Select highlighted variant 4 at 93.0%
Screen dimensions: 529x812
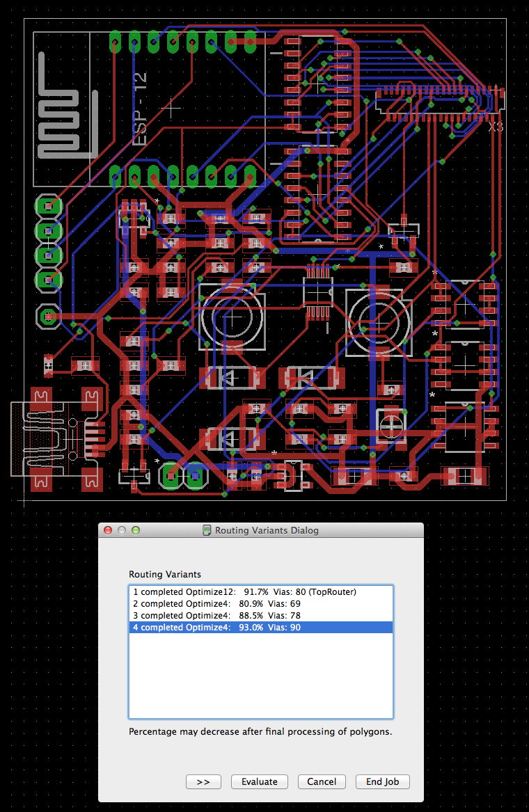click(x=216, y=628)
